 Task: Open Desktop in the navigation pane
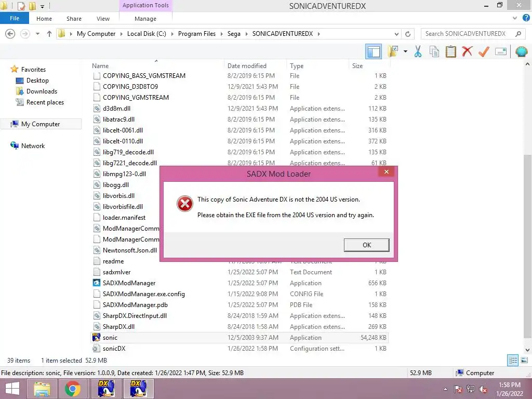(37, 81)
